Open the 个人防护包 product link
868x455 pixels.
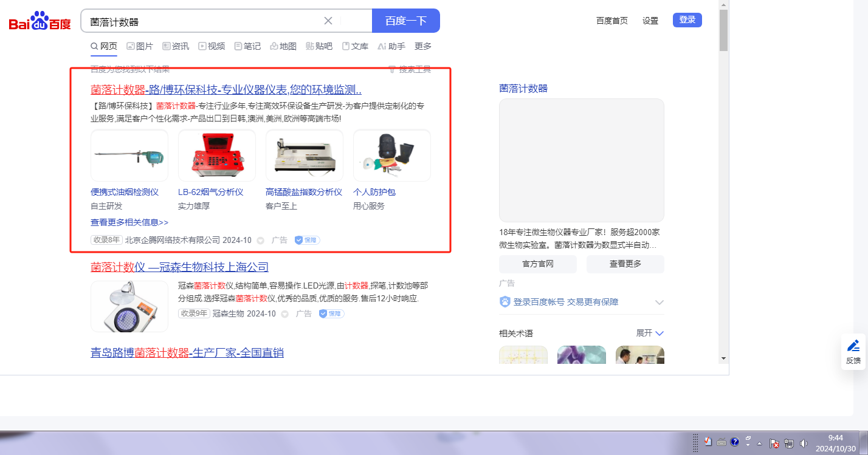tap(374, 192)
